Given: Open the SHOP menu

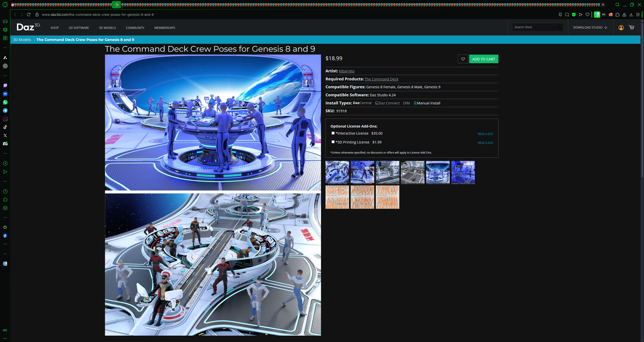Looking at the screenshot, I should (55, 28).
